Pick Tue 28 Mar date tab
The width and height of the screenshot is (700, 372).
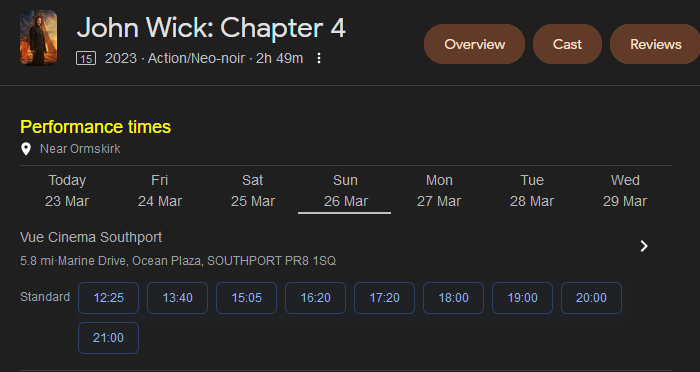tap(532, 191)
